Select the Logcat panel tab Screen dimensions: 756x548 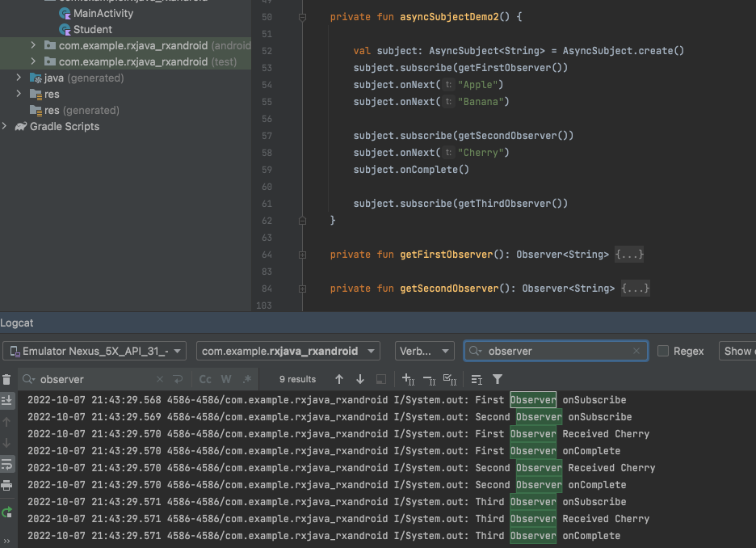pyautogui.click(x=17, y=322)
